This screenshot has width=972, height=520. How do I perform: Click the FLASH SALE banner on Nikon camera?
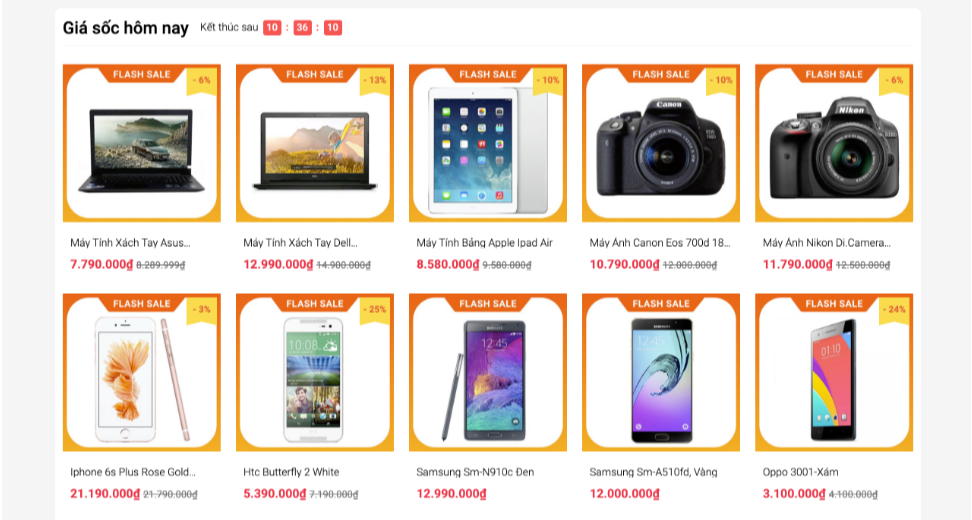pos(834,74)
